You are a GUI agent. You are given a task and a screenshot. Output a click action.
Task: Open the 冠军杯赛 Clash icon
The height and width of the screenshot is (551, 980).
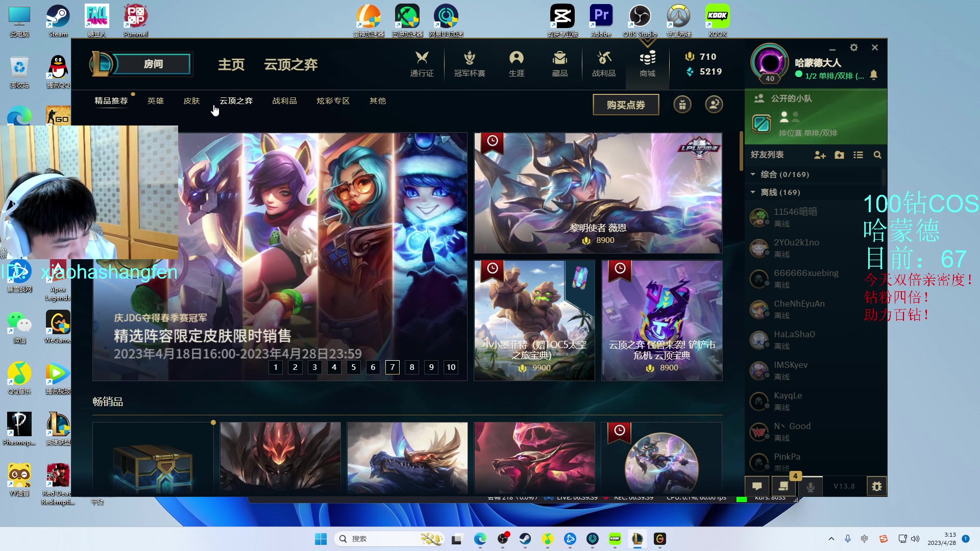[470, 64]
